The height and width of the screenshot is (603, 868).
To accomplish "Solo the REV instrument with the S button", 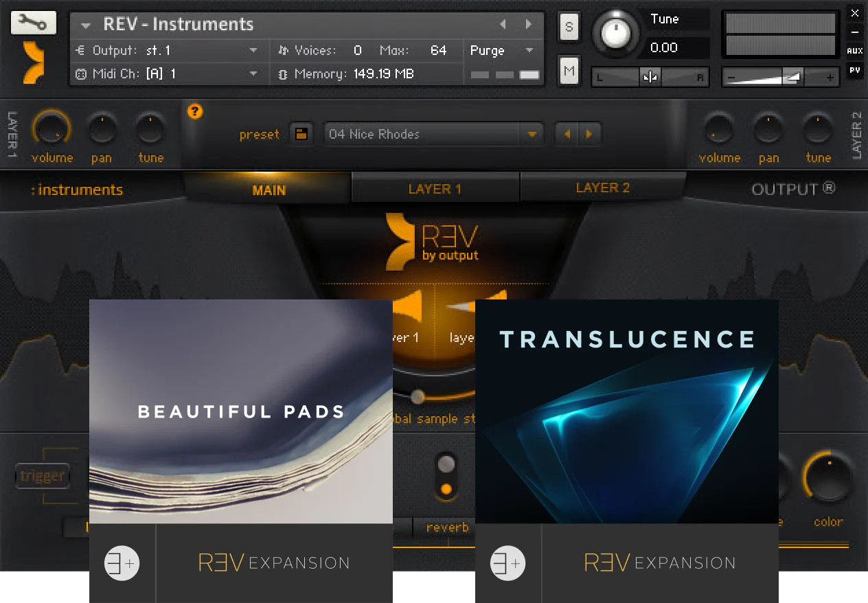I will pos(569,27).
